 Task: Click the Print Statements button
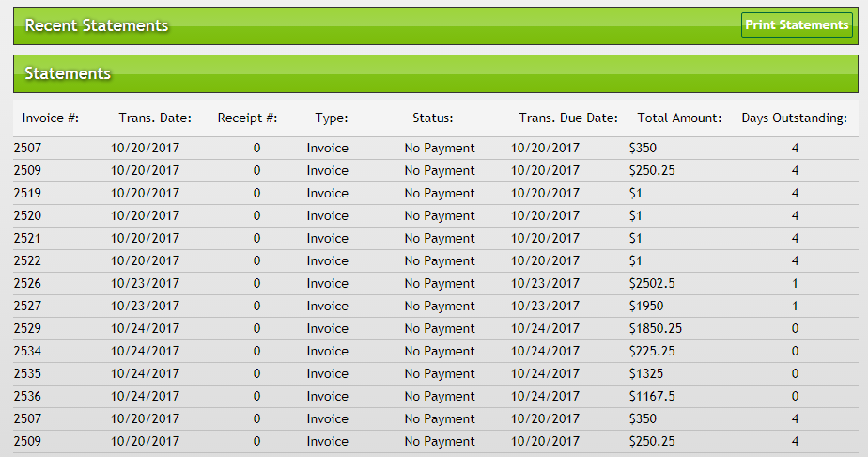coord(797,25)
